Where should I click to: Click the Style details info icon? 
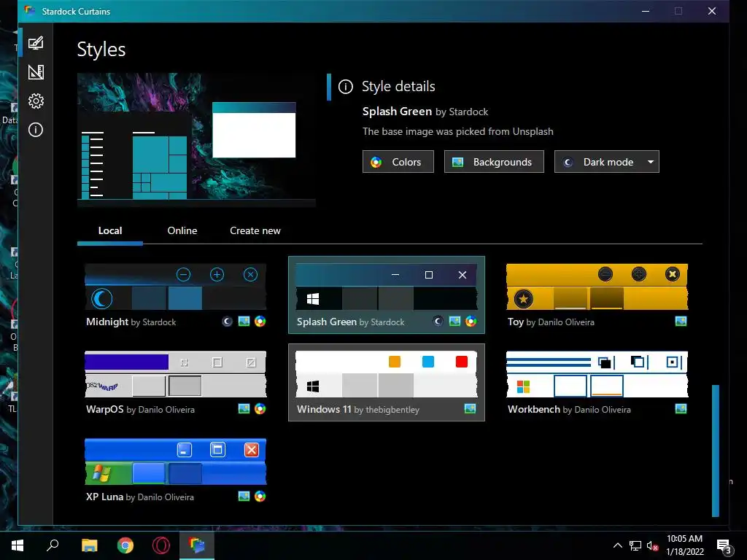(x=345, y=87)
